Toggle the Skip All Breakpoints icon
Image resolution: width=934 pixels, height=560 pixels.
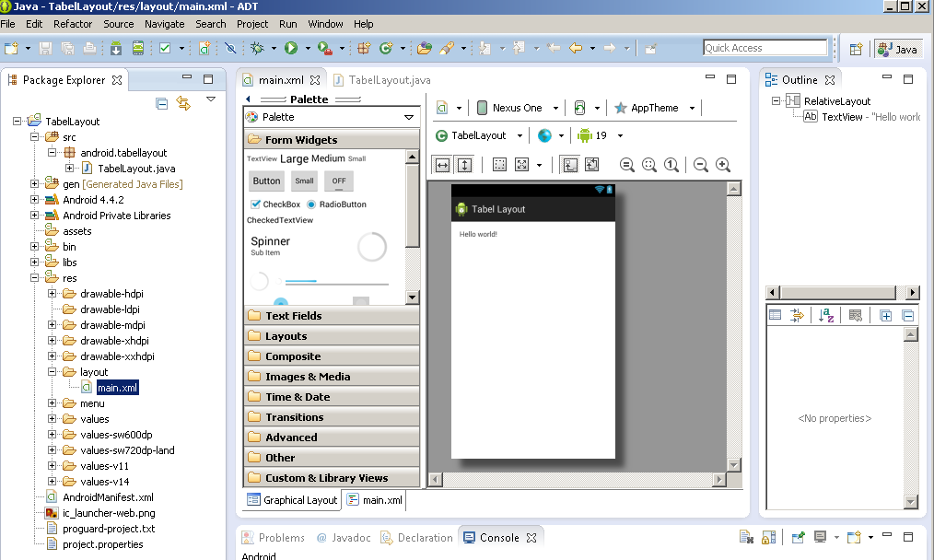(x=230, y=48)
